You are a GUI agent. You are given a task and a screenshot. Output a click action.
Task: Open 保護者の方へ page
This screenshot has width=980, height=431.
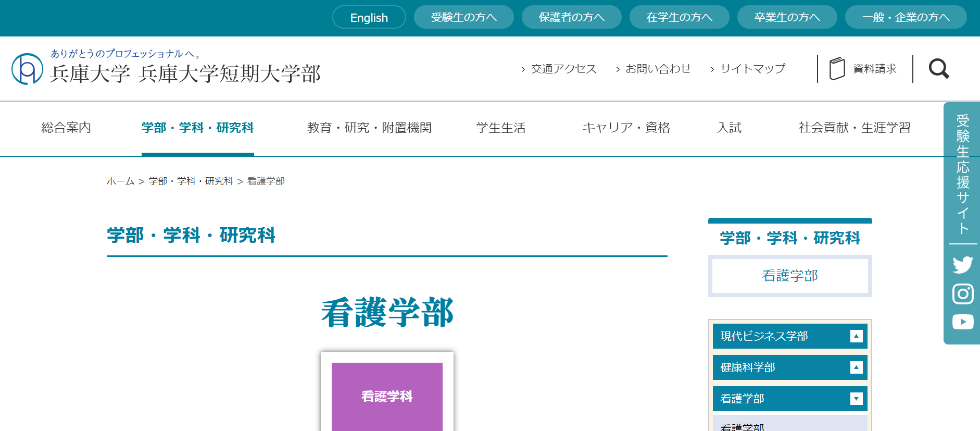click(x=572, y=17)
